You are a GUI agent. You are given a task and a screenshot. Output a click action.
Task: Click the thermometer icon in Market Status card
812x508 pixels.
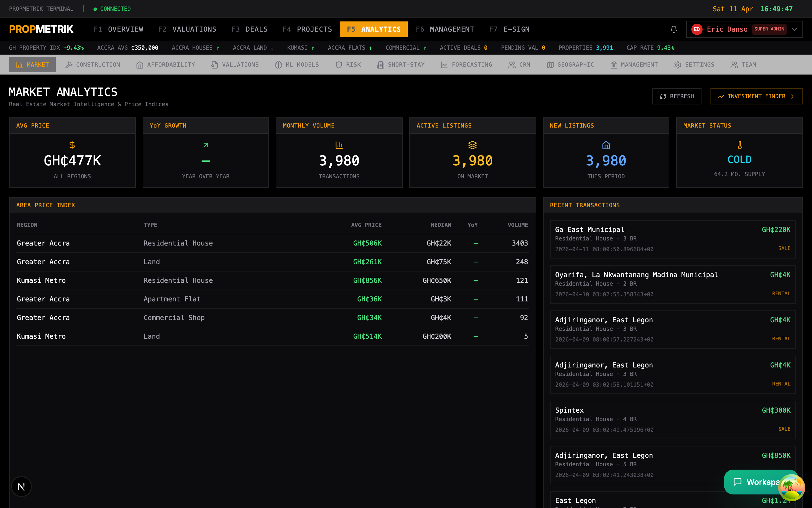[x=740, y=145]
